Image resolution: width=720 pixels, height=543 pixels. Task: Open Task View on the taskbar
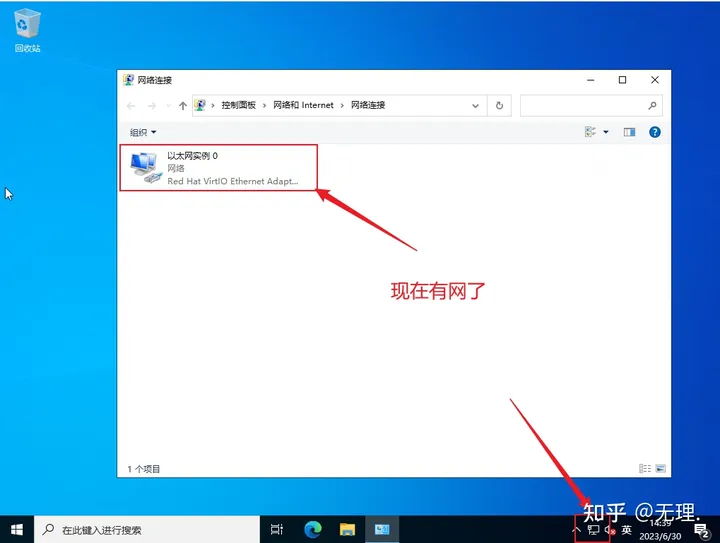click(x=277, y=530)
